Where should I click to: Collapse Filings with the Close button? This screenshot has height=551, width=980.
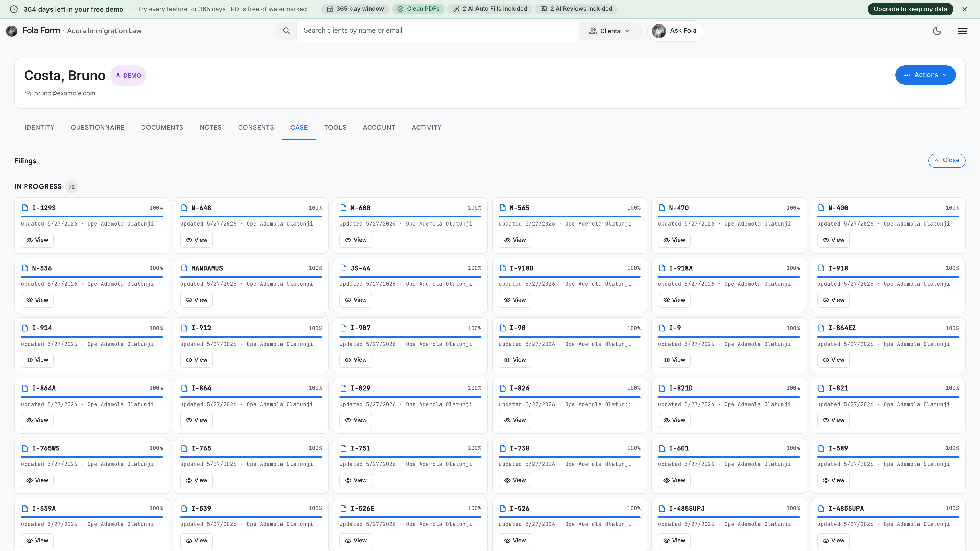pyautogui.click(x=947, y=160)
